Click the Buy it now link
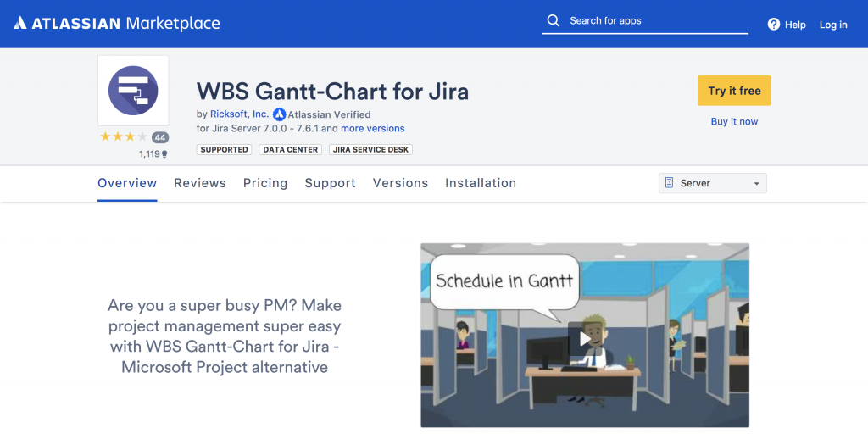Screen dimensions: 868x439 (x=734, y=121)
